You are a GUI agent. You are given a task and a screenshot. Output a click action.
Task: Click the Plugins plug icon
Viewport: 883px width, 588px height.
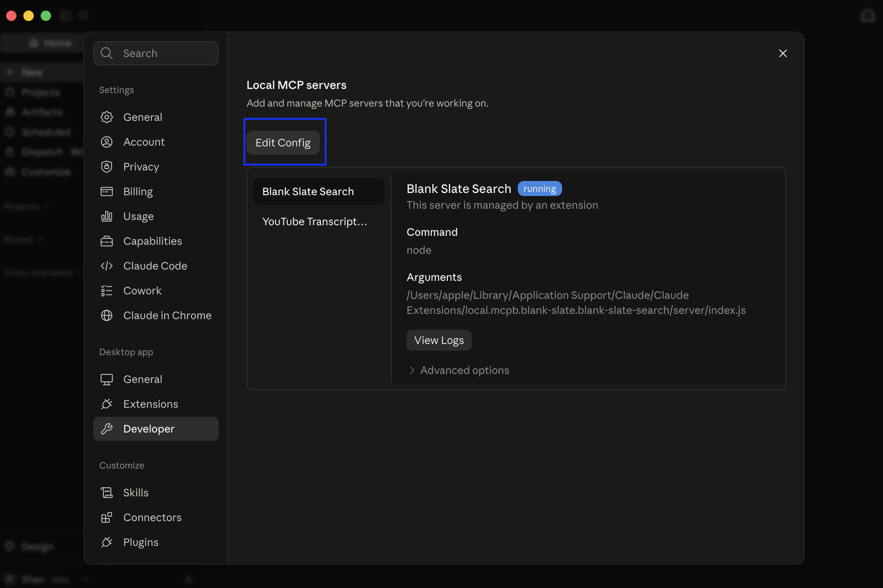[x=107, y=542]
